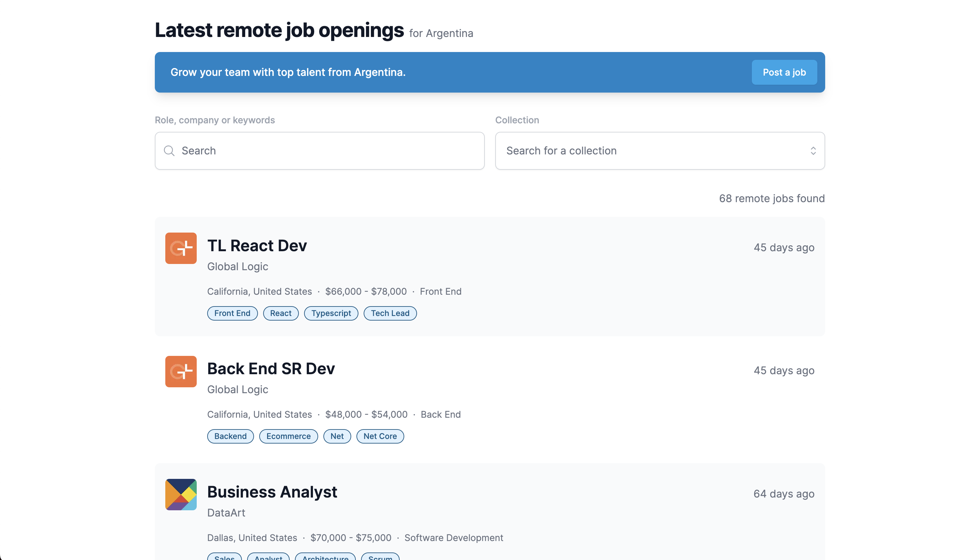This screenshot has width=980, height=560.
Task: Click the Dallas, United States location
Action: (x=252, y=537)
